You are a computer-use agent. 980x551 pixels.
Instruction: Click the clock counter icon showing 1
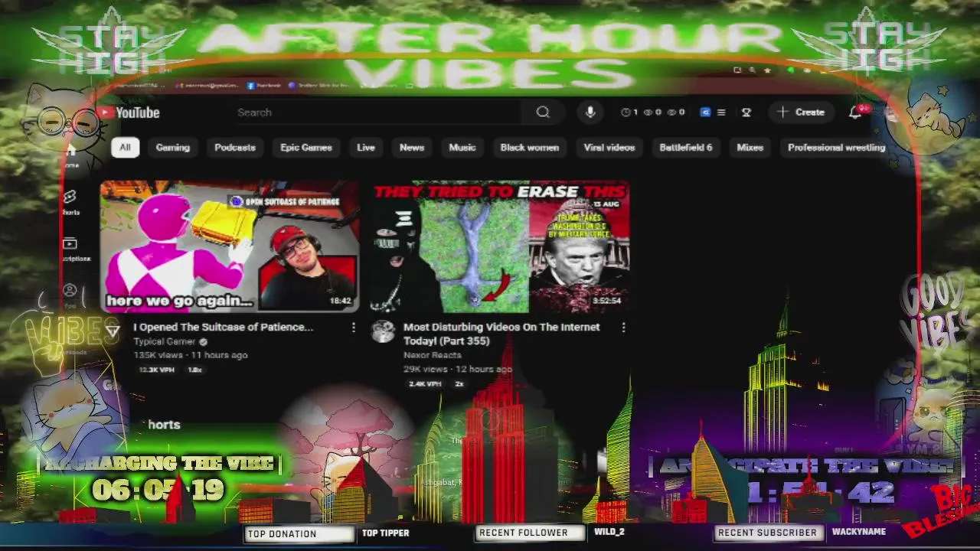629,112
